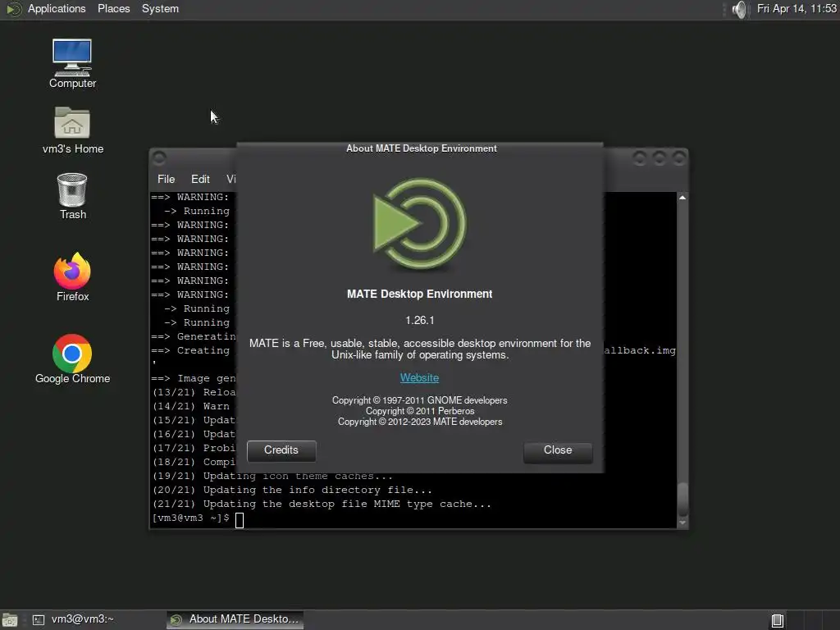Image resolution: width=840 pixels, height=630 pixels.
Task: Select About MATE Deskto... taskbar entry
Action: click(235, 619)
